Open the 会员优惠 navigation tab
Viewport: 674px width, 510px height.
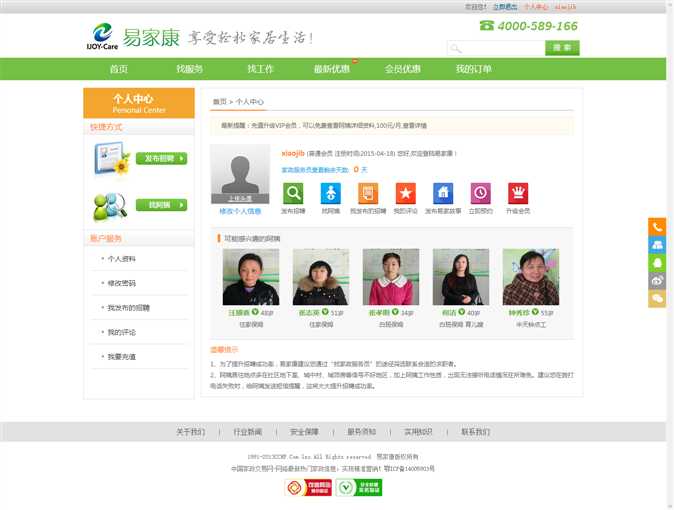403,69
